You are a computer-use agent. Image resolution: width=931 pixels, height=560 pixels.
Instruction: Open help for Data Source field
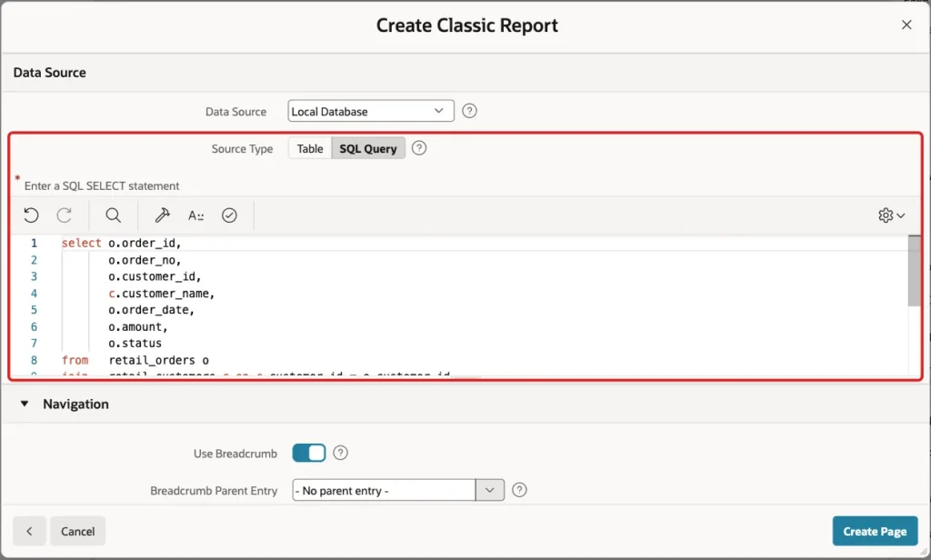click(469, 111)
